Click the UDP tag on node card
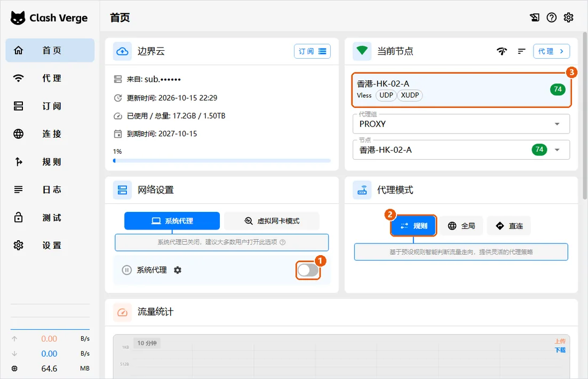The height and width of the screenshot is (379, 588). tap(386, 96)
